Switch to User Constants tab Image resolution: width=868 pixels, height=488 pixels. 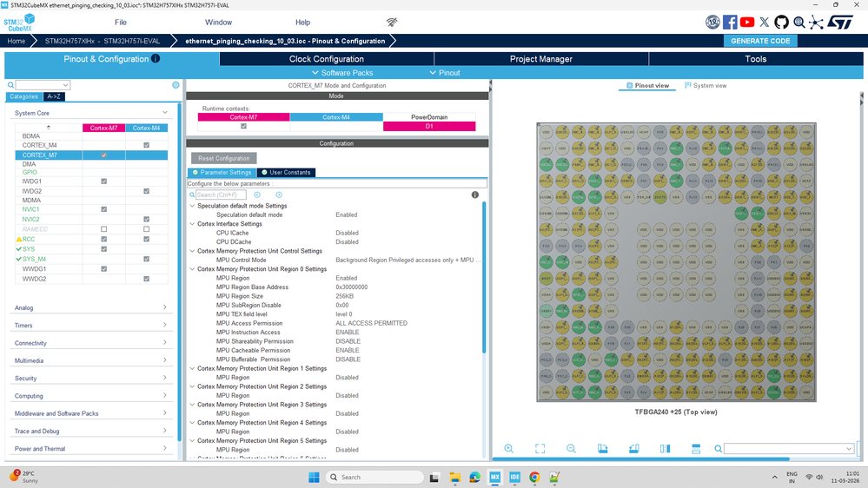tap(286, 172)
